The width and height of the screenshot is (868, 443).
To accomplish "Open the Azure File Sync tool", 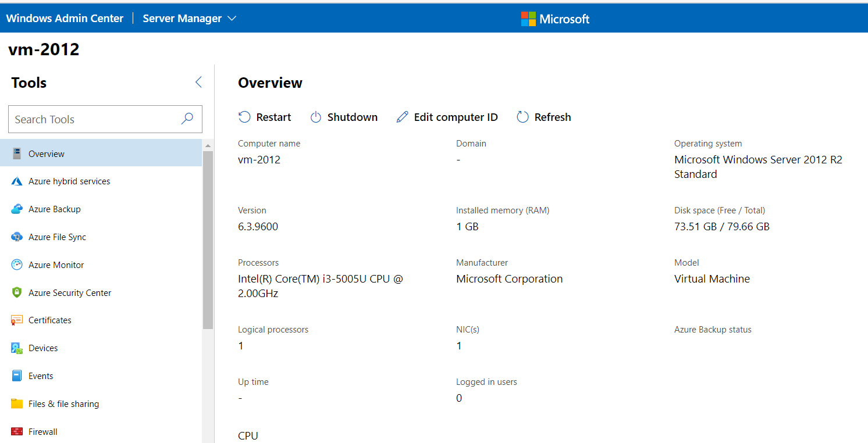I will 101,237.
